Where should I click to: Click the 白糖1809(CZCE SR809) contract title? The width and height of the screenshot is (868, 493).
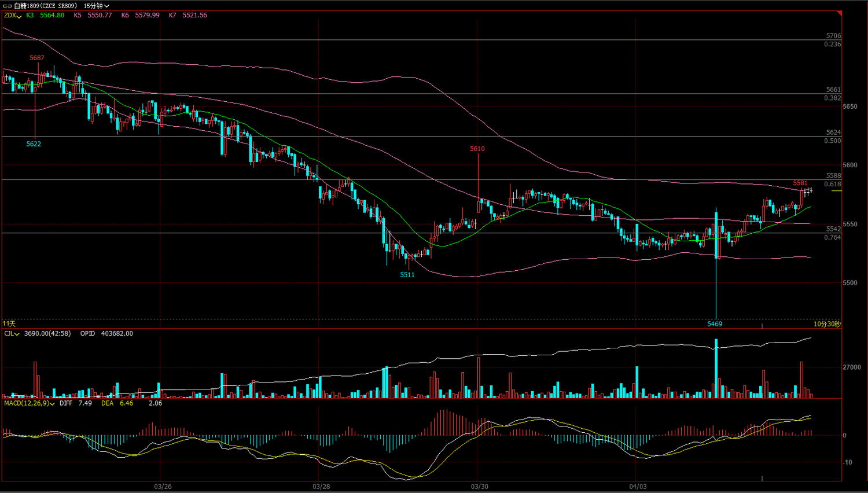[45, 6]
